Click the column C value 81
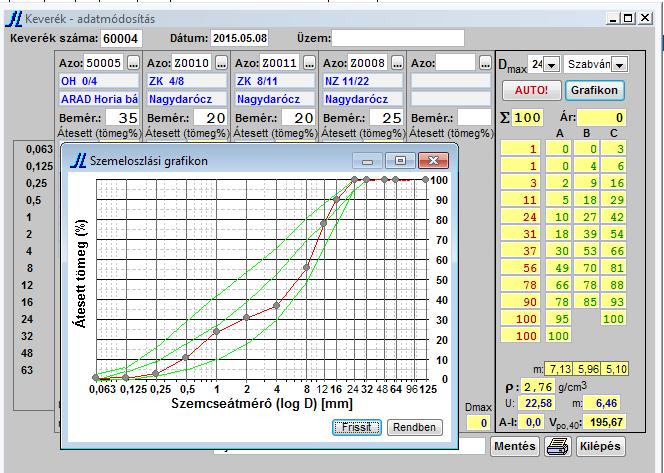This screenshot has width=664, height=473. (x=614, y=268)
